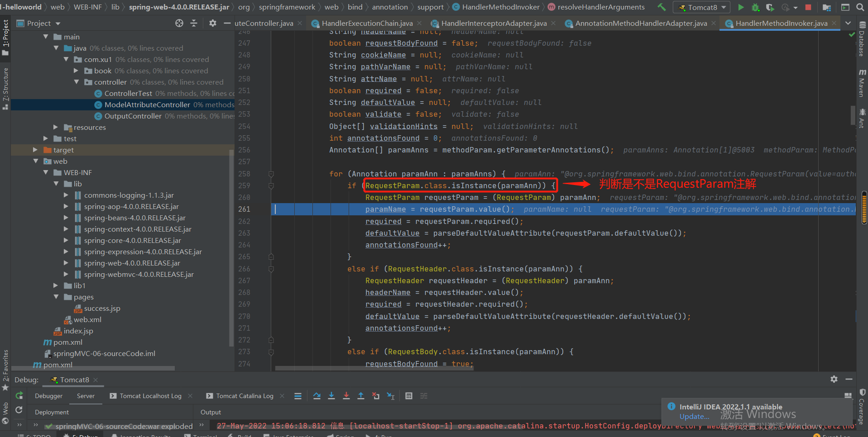Locate opened file in Project tree crosshair icon
The width and height of the screenshot is (868, 437).
(x=179, y=23)
